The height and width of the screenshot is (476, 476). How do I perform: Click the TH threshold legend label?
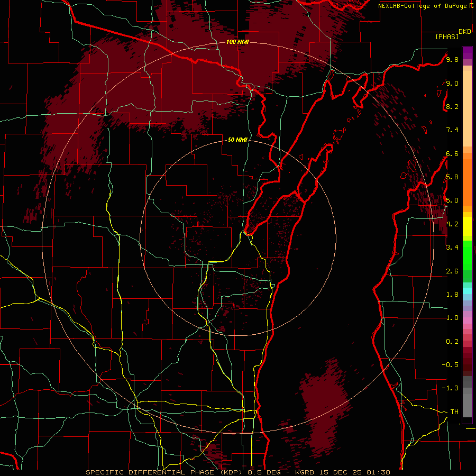tap(454, 412)
